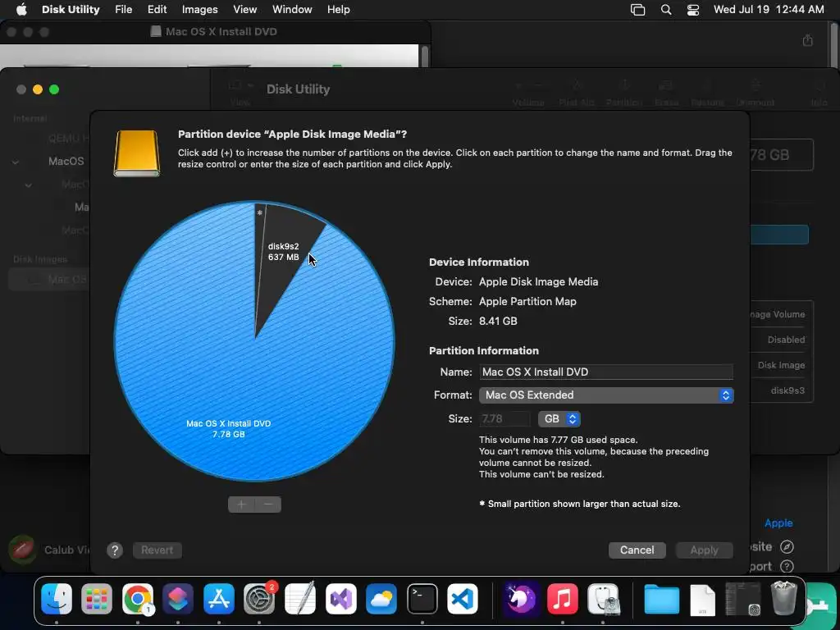Image resolution: width=840 pixels, height=630 pixels.
Task: Launch blue Visual Studio Code icon in Dock
Action: [x=463, y=598]
